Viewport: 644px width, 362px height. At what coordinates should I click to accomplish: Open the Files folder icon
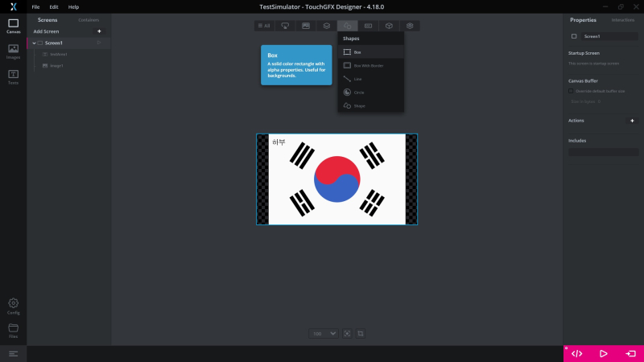tap(13, 330)
